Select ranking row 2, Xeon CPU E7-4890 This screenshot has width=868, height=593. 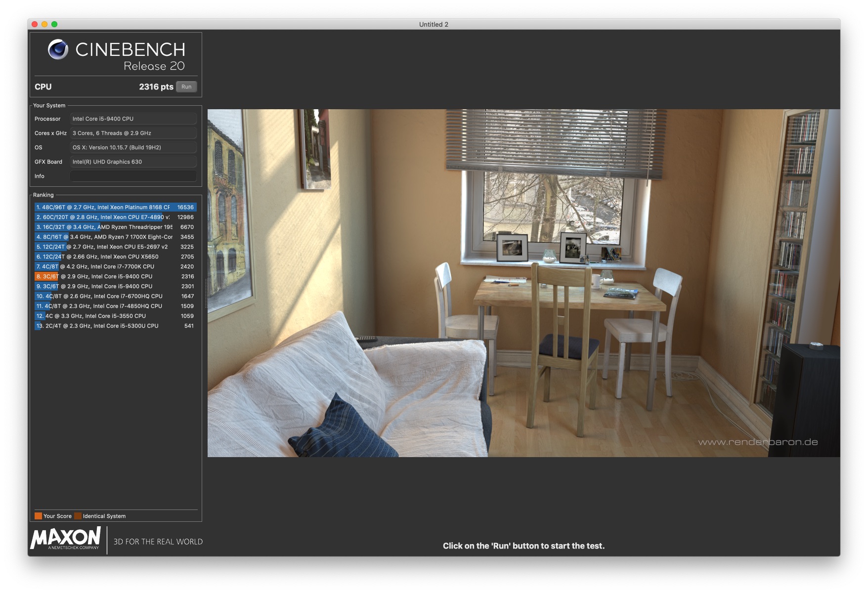116,217
